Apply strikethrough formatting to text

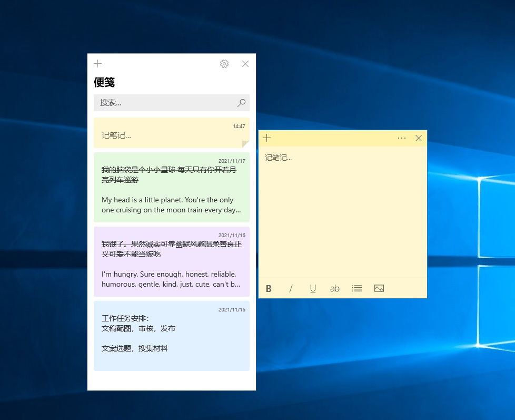335,288
